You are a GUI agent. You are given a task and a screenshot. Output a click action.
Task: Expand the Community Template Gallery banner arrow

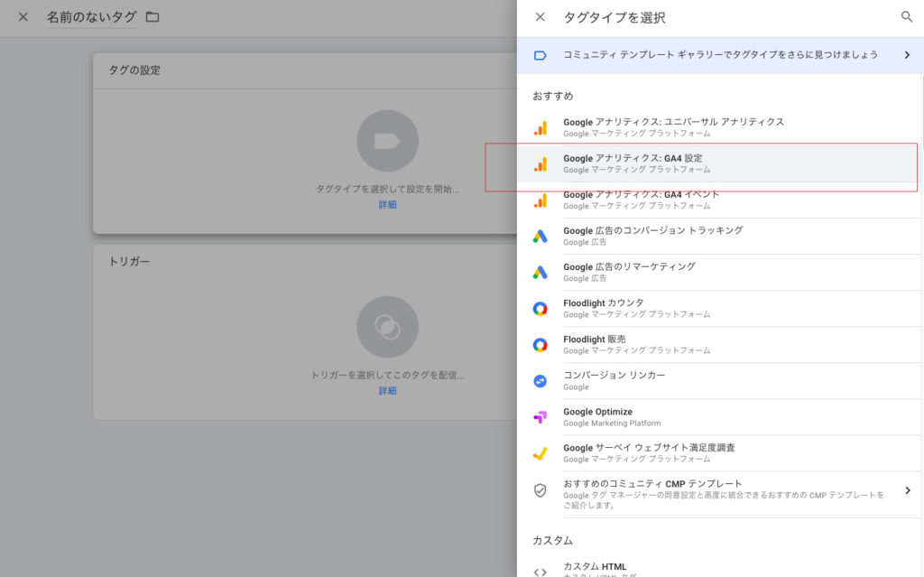pos(907,55)
